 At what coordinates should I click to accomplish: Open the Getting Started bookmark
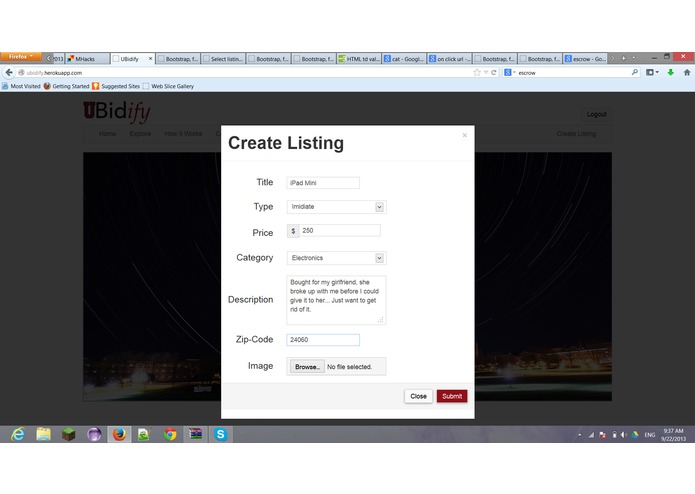(66, 86)
